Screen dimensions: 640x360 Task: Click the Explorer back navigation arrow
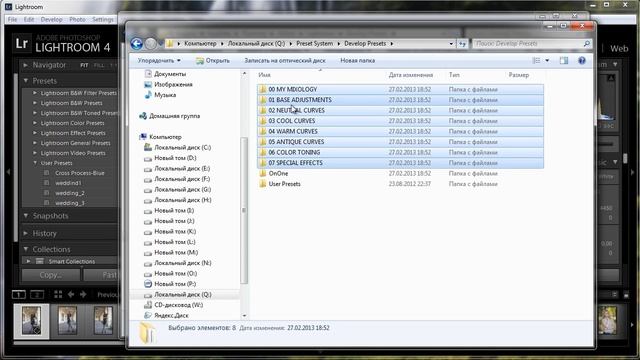(137, 43)
